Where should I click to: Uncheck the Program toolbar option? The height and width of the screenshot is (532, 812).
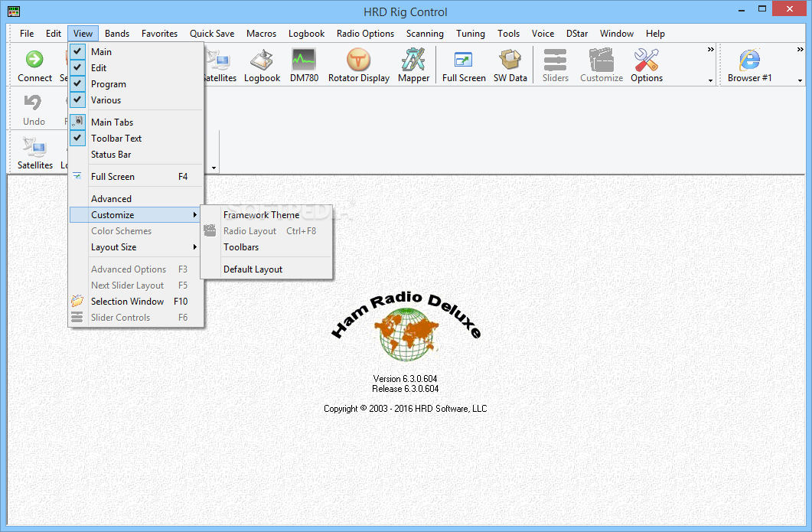(x=77, y=83)
